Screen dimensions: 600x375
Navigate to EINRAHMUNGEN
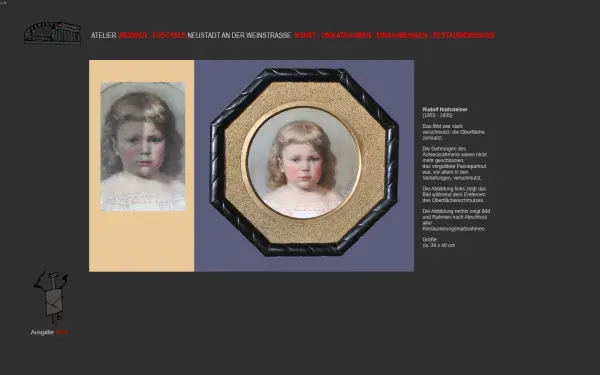(x=402, y=35)
